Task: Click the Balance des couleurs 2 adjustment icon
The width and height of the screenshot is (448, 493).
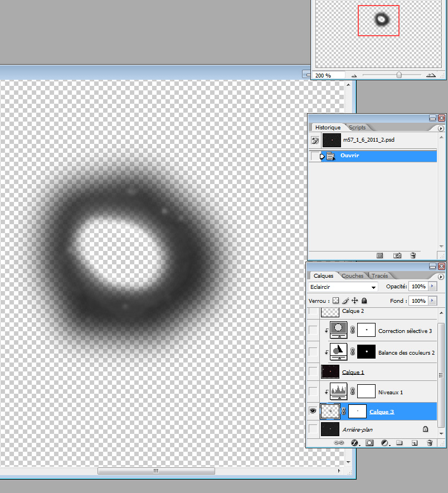Action: [338, 351]
